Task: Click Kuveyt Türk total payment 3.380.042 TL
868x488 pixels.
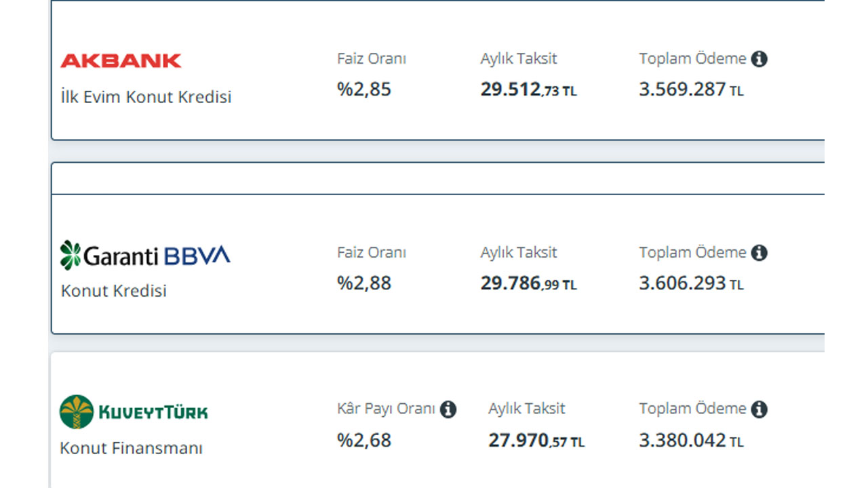Action: click(x=691, y=441)
